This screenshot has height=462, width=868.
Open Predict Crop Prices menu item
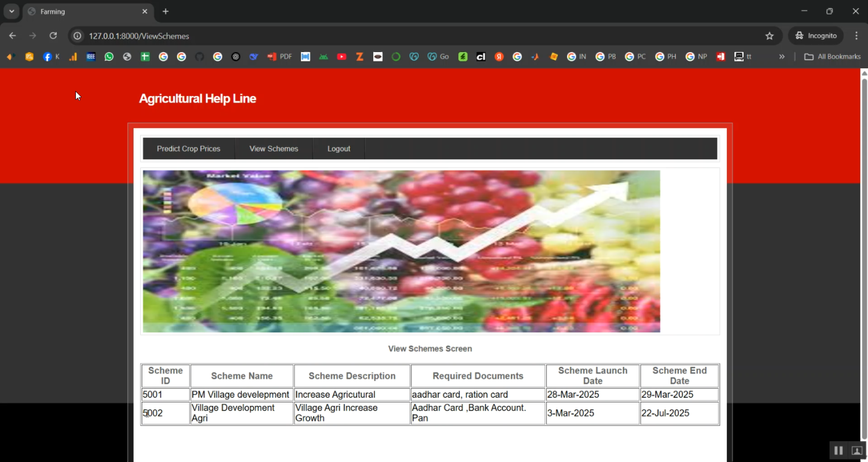pyautogui.click(x=189, y=149)
